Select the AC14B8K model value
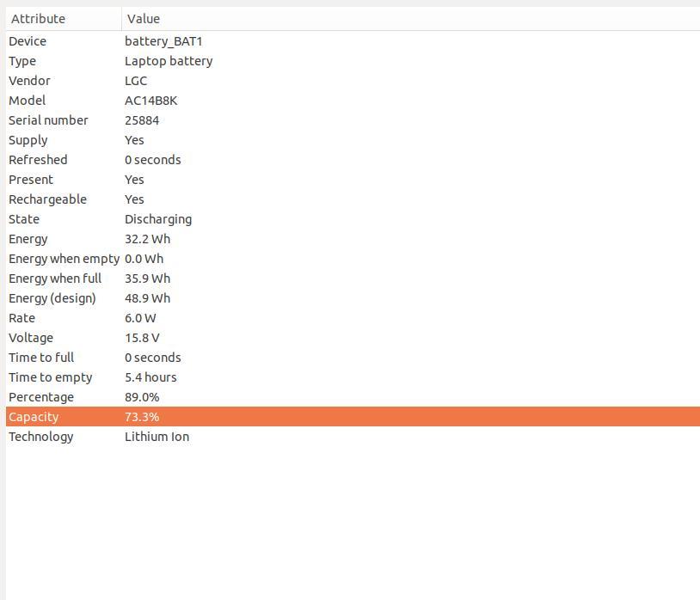The image size is (700, 600). 150,101
